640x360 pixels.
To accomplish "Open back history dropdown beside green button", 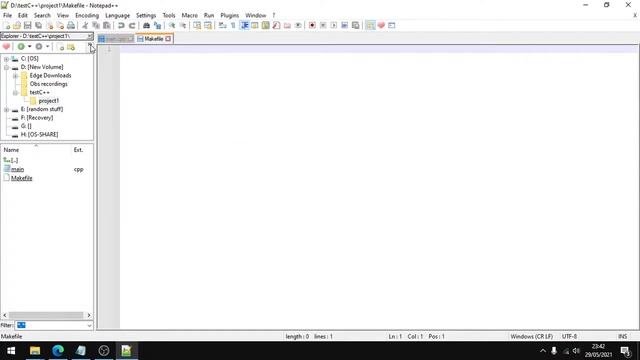I will tap(29, 47).
